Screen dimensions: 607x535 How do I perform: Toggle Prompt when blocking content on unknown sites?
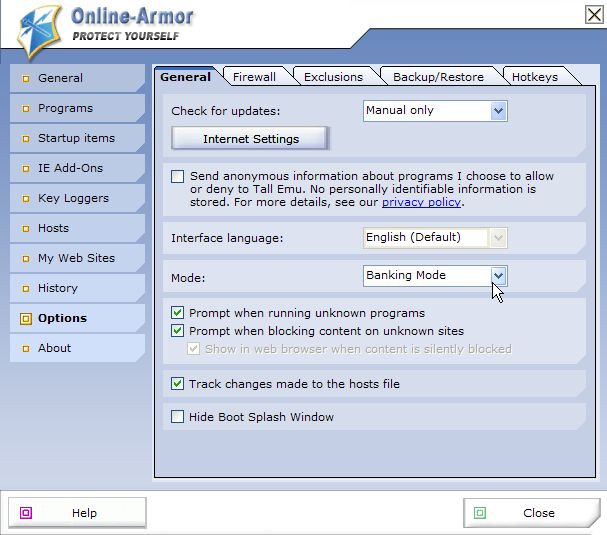[177, 331]
